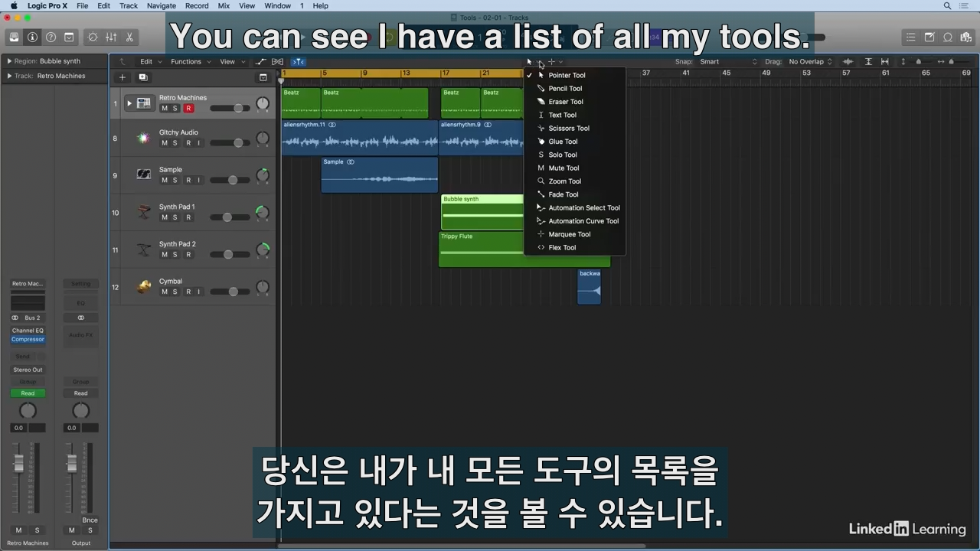Open the Edit dropdown menu

[149, 61]
